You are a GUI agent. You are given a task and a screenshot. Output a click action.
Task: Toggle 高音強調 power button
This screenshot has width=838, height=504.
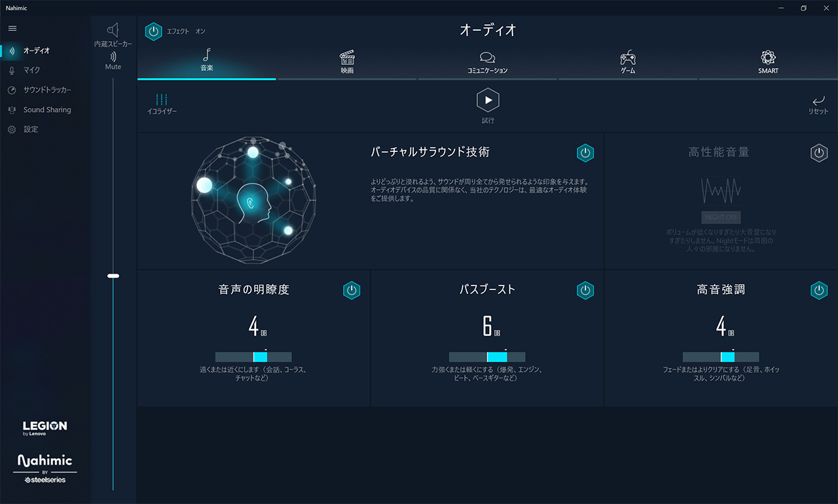[x=819, y=291]
